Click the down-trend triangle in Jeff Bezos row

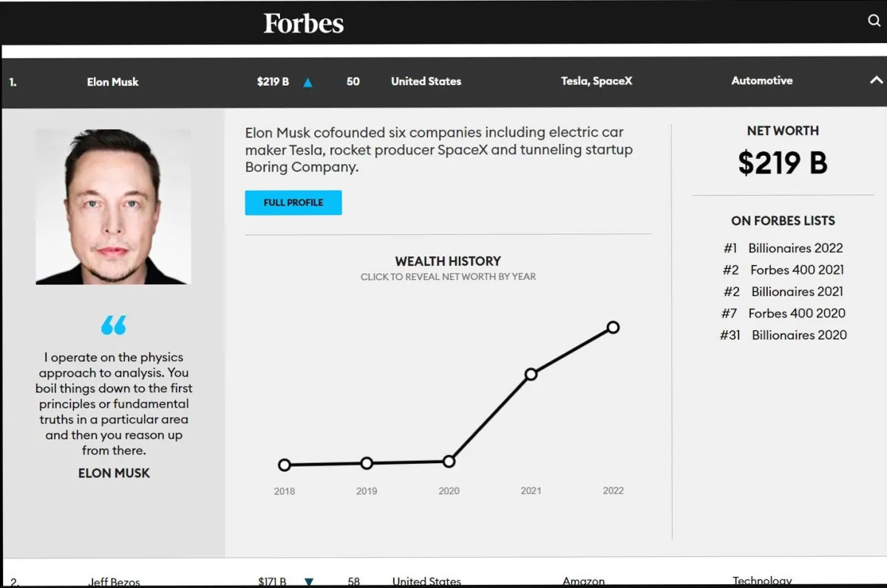309,581
